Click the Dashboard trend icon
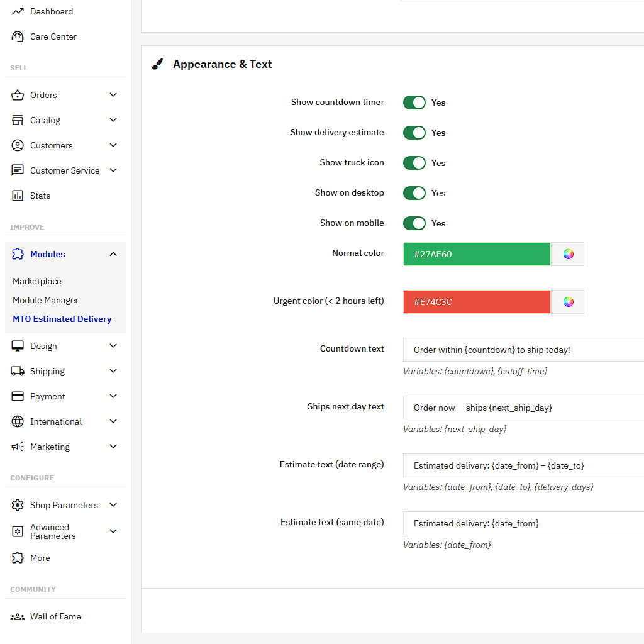Screen dimensions: 644x644 click(x=18, y=11)
